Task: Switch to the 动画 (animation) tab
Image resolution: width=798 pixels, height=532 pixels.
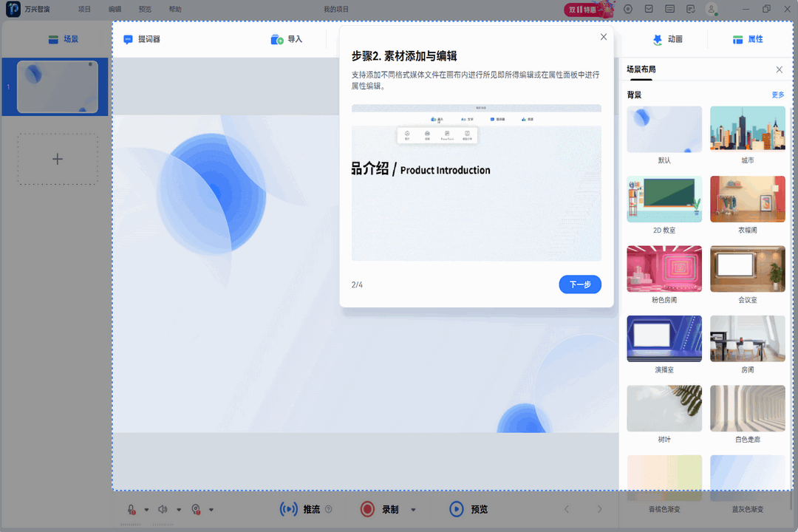Action: (x=666, y=39)
